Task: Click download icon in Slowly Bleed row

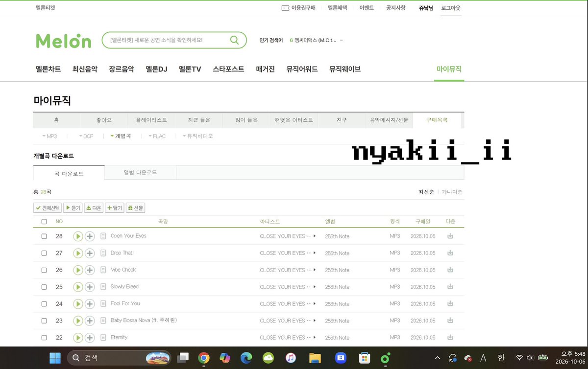Action: click(x=450, y=287)
